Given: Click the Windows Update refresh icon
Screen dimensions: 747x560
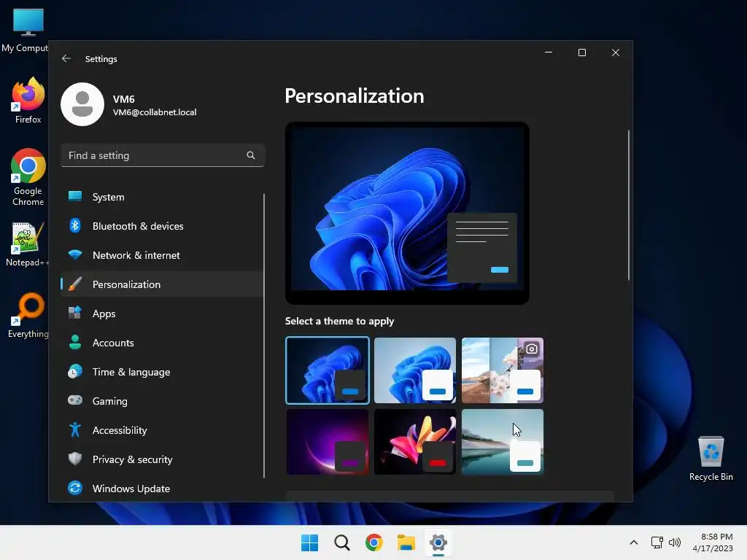Looking at the screenshot, I should pyautogui.click(x=75, y=488).
